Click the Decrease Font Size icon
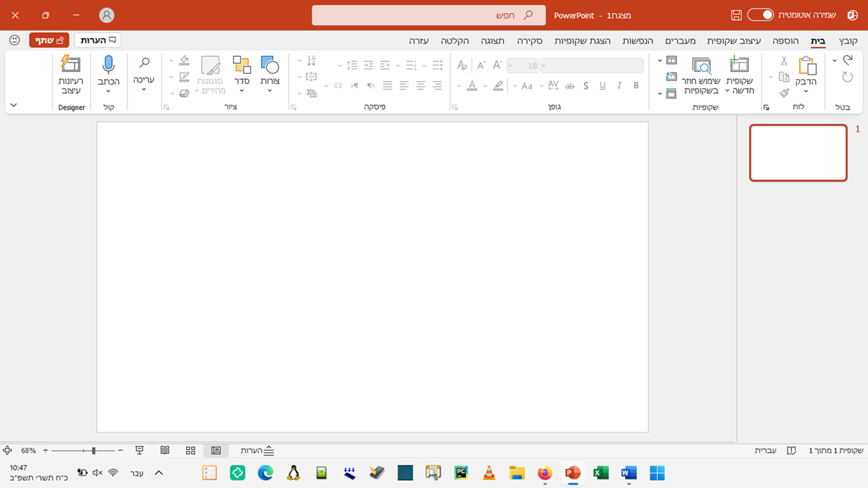Image resolution: width=868 pixels, height=488 pixels. [x=481, y=66]
